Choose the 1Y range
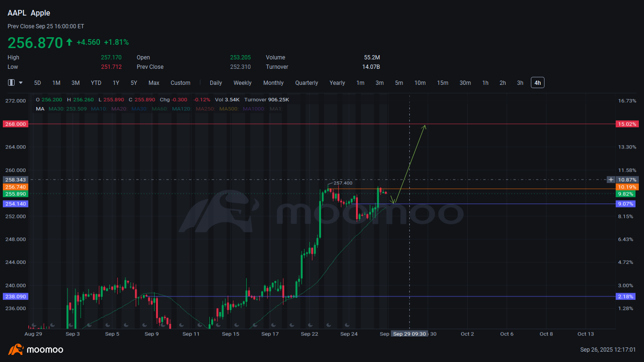 (116, 83)
